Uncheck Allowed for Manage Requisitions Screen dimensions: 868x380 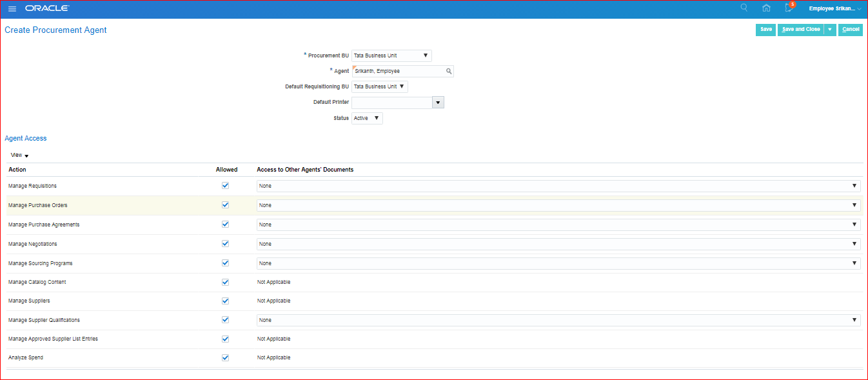click(225, 186)
